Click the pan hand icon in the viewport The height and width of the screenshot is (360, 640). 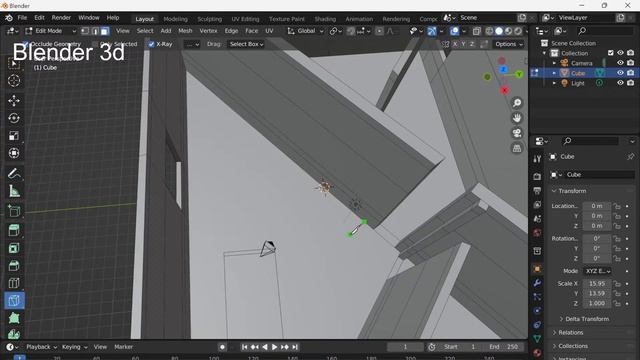pos(517,118)
